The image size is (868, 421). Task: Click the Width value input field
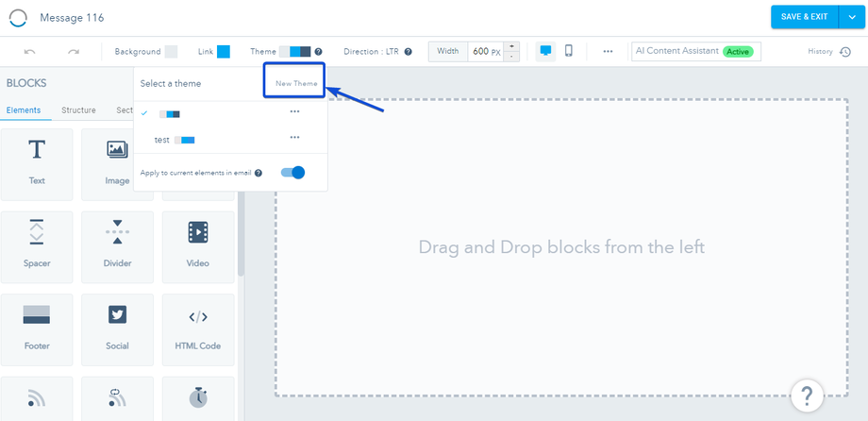487,52
